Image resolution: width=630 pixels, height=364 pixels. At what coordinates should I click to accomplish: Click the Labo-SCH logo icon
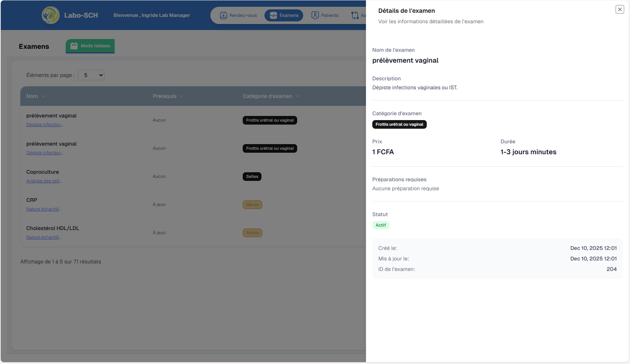tap(50, 15)
